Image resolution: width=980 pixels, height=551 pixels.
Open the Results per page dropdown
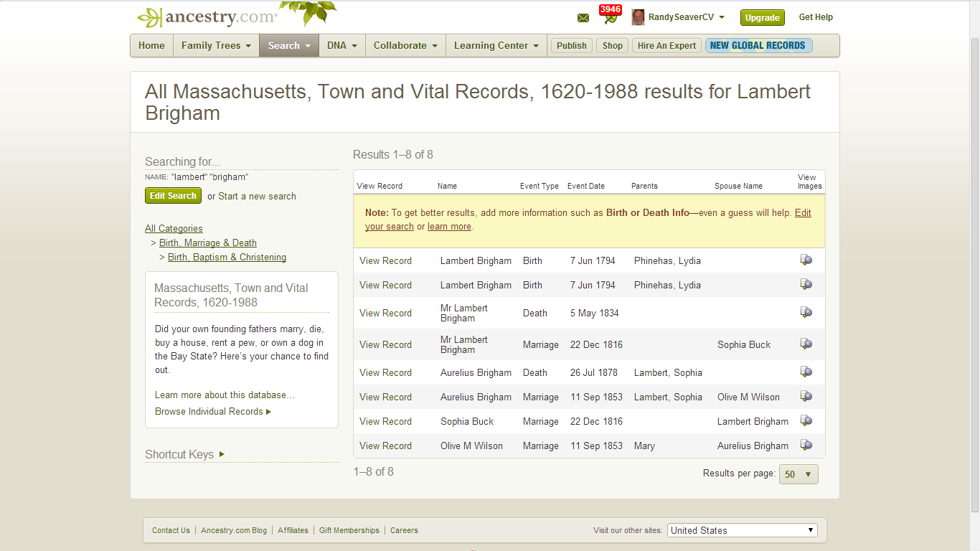tap(798, 474)
